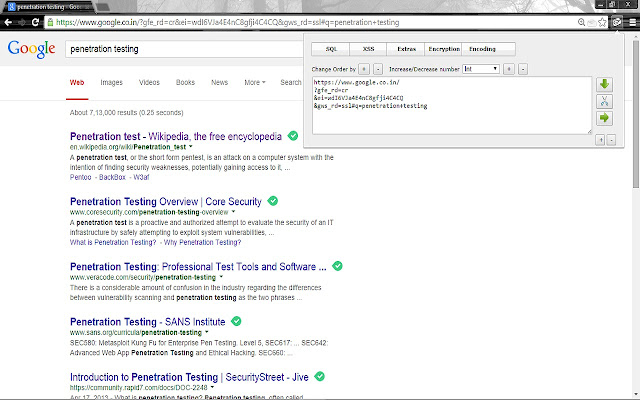The image size is (640, 400).
Task: Click green down arrow load URL button
Action: coord(604,84)
